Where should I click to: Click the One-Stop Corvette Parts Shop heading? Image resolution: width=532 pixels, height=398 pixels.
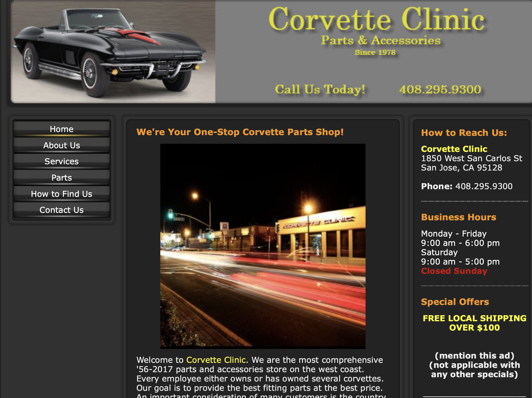tap(240, 132)
